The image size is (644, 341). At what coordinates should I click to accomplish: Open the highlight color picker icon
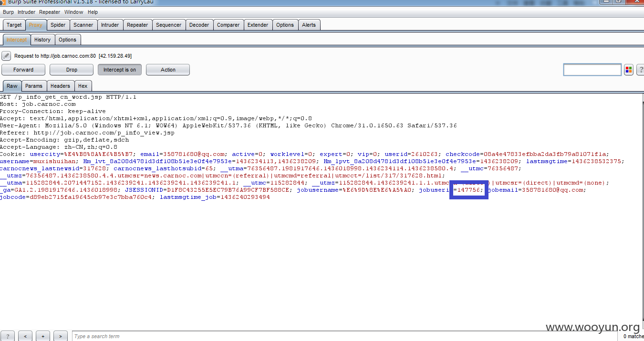click(x=629, y=70)
